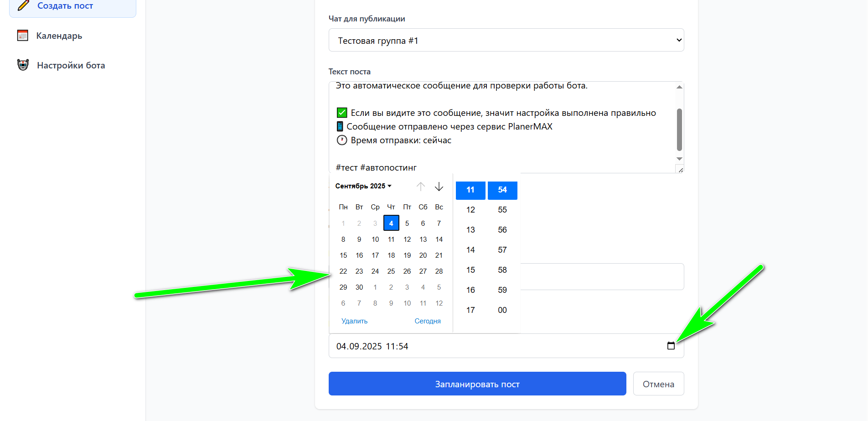The image size is (868, 421).
Task: Expand the Сентябрь 2025 month selector
Action: pyautogui.click(x=363, y=186)
